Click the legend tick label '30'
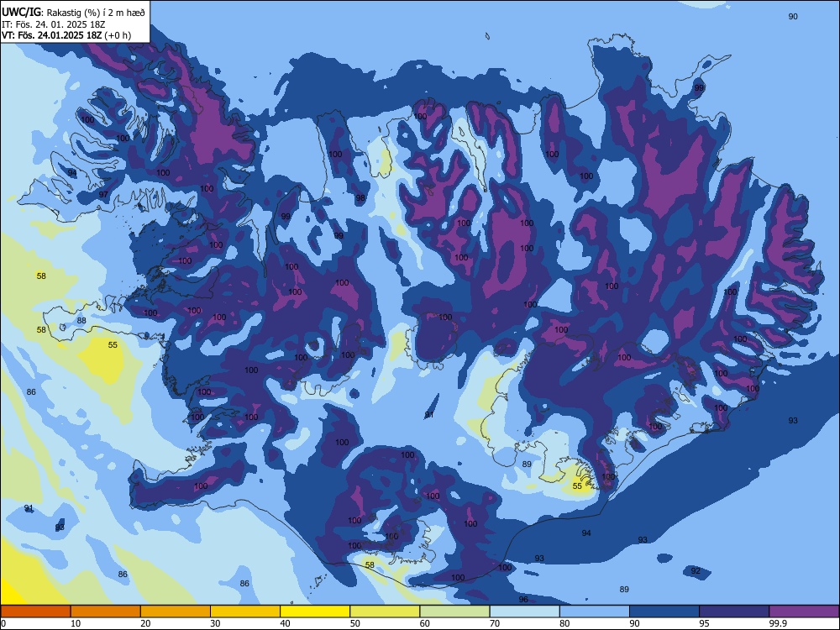This screenshot has height=630, width=840. pos(215,623)
